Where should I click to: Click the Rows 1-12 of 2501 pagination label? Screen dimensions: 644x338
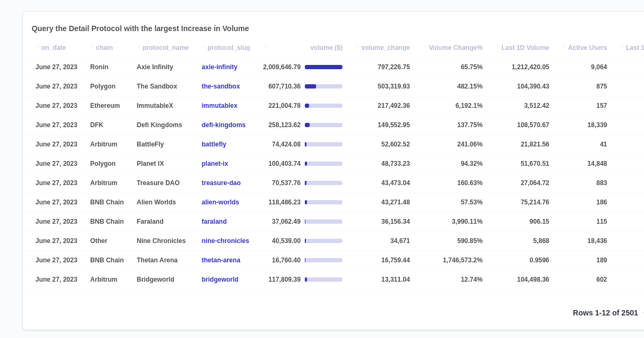point(605,312)
